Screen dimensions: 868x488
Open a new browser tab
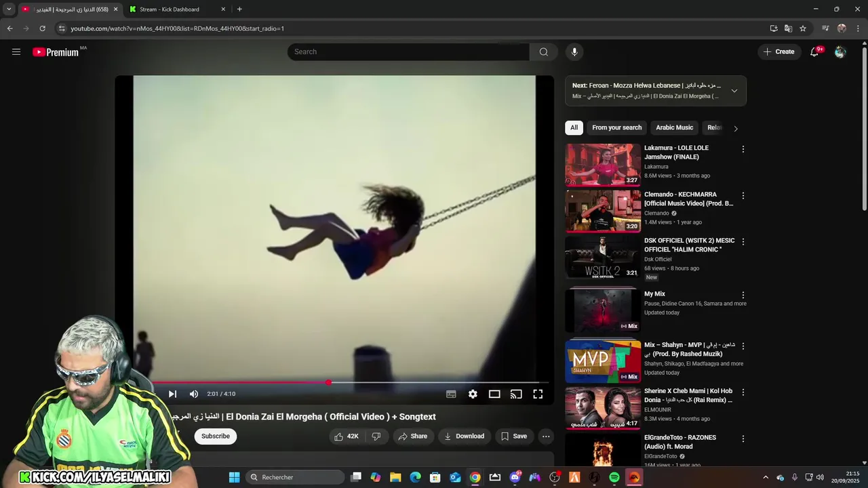pos(239,9)
